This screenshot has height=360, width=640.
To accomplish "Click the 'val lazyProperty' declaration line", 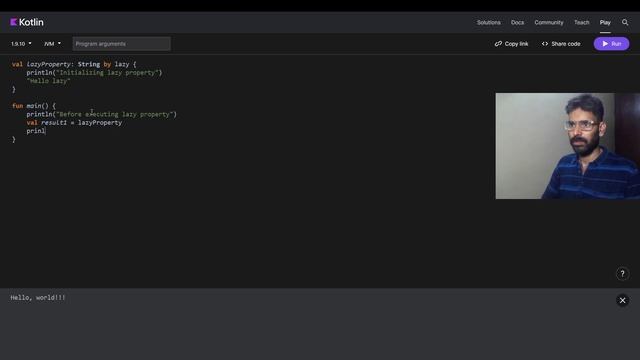I will pyautogui.click(x=74, y=64).
